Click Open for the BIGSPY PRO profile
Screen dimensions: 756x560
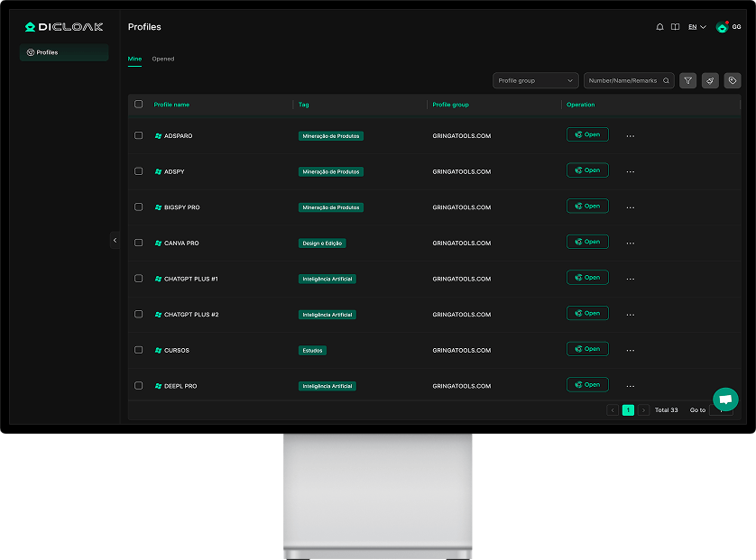tap(587, 207)
